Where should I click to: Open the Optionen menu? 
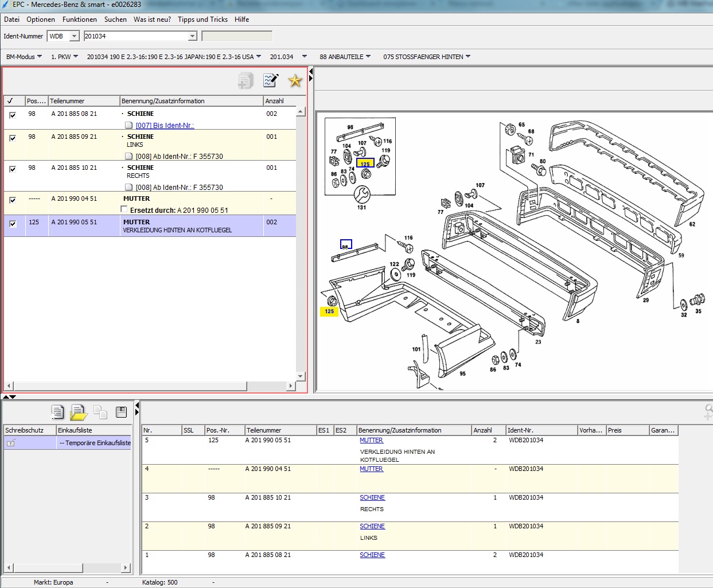[41, 20]
